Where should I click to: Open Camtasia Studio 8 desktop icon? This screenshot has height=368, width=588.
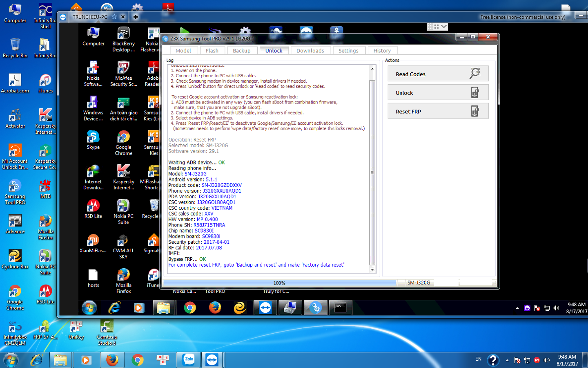[107, 332]
